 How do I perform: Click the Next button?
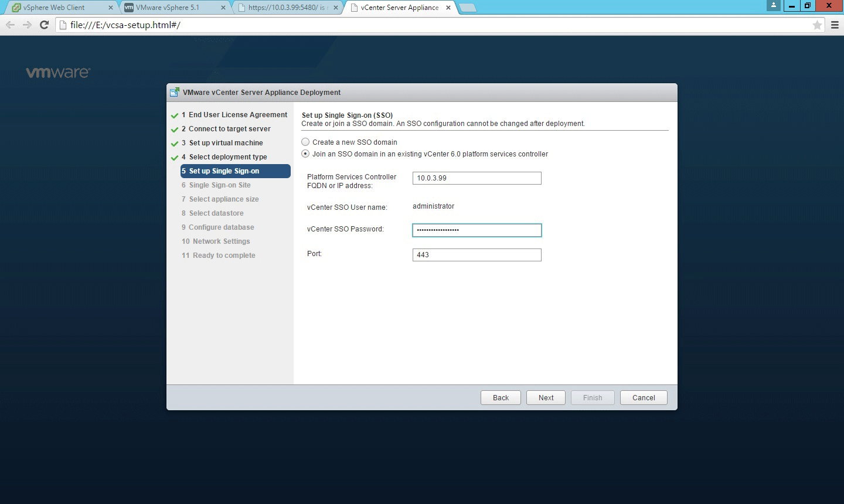click(x=546, y=397)
